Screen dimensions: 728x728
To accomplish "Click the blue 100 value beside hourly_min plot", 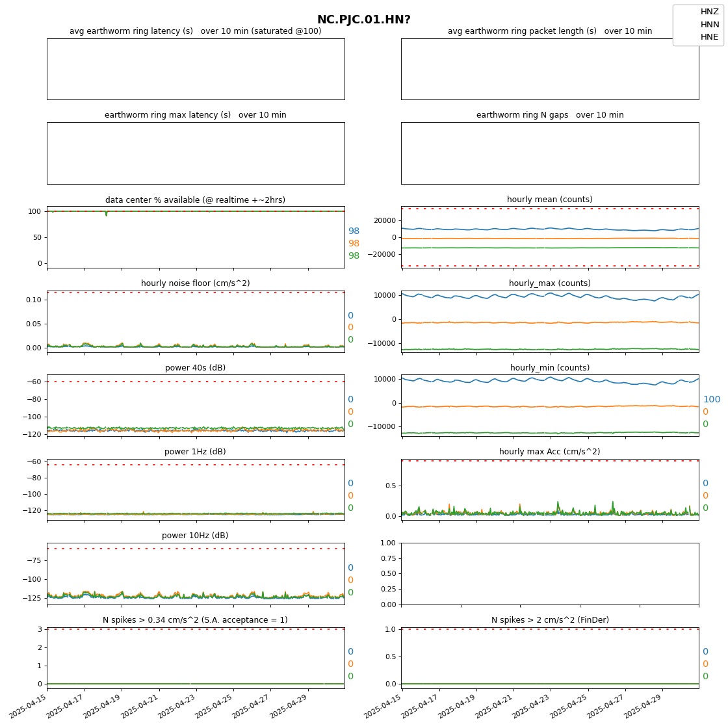I will [712, 399].
